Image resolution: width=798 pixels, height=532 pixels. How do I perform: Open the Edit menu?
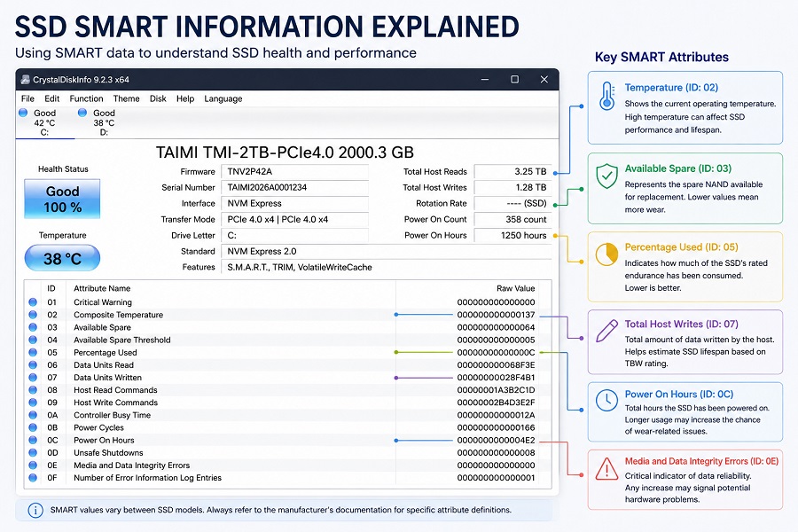(52, 98)
